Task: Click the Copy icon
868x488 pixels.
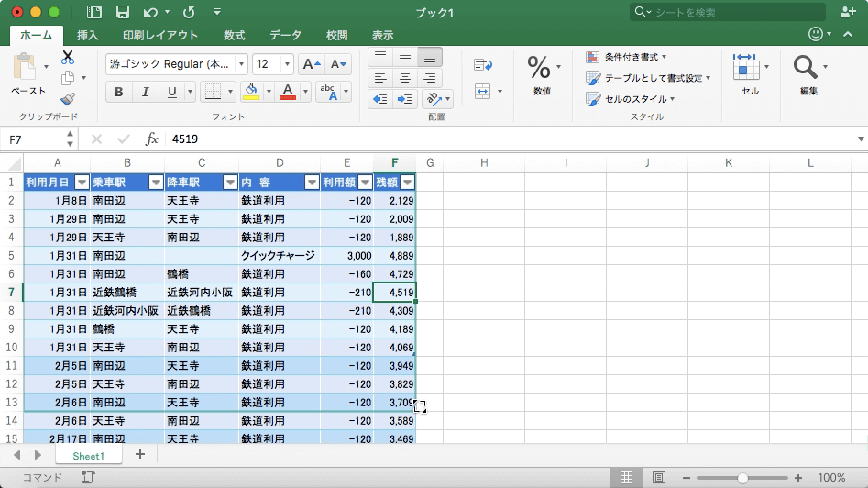Action: [x=68, y=78]
